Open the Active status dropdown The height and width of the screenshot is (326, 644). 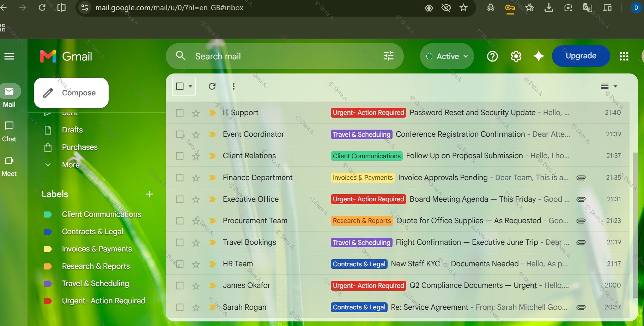point(447,56)
